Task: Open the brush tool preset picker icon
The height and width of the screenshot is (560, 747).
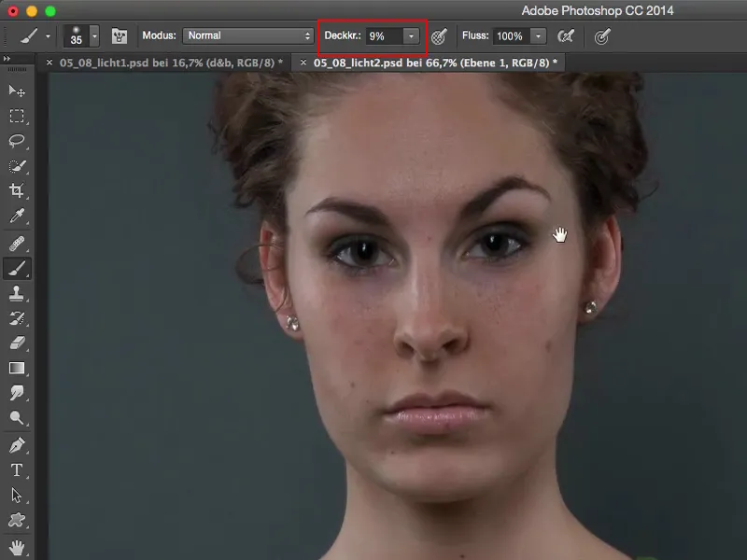Action: 29,35
